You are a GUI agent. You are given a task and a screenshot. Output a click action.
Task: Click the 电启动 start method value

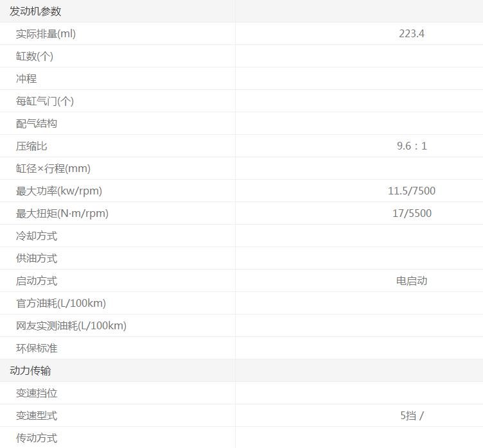click(x=411, y=281)
